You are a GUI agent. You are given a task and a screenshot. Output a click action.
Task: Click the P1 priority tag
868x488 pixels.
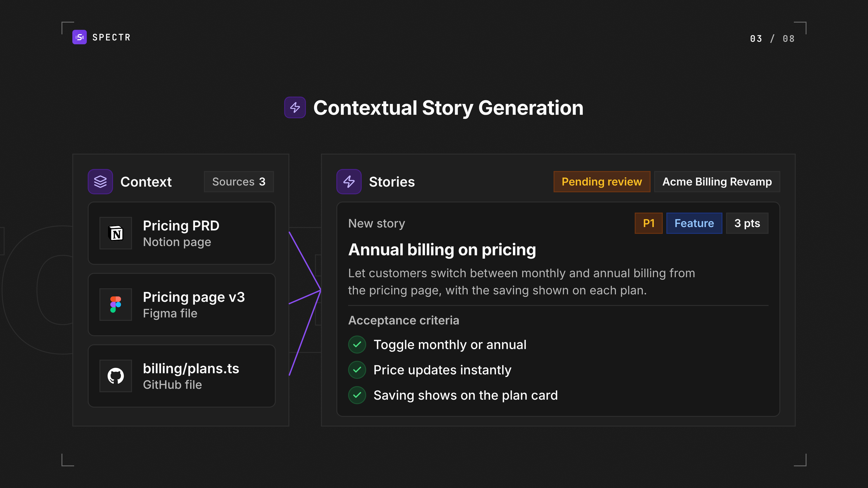[649, 223]
